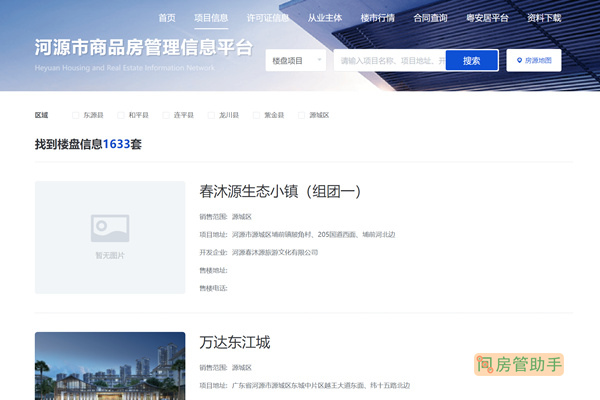
Task: Visit the 粤安居平台 navigation link
Action: click(x=487, y=18)
